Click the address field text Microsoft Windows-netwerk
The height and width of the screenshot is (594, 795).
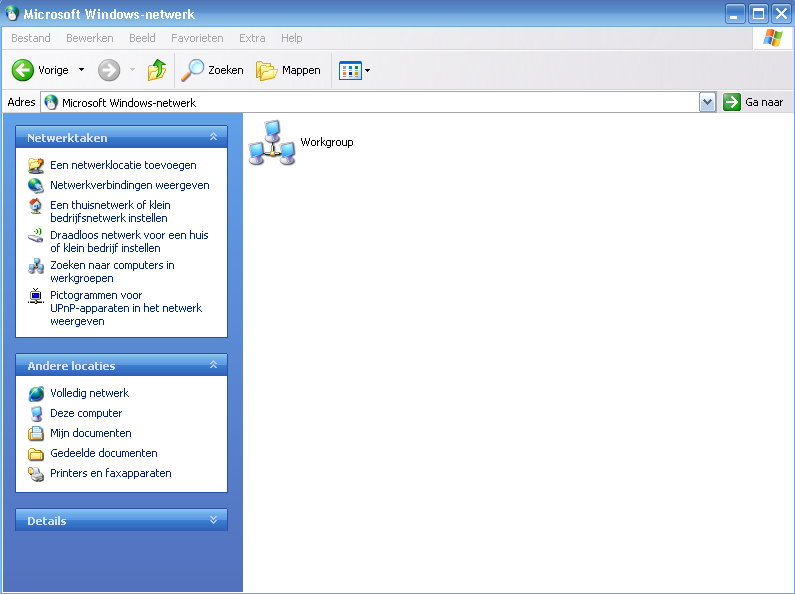129,103
